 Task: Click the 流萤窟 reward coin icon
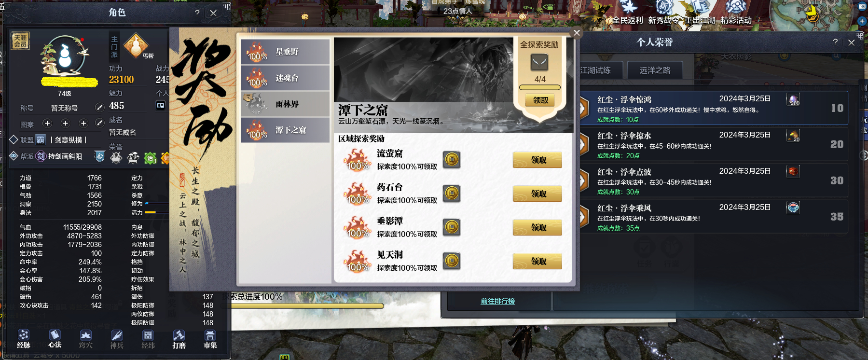(452, 160)
